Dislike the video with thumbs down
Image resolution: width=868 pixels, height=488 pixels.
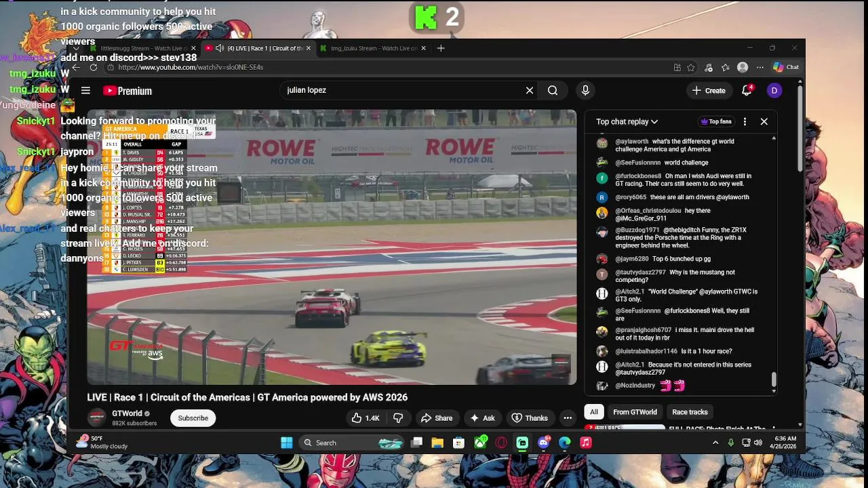399,418
